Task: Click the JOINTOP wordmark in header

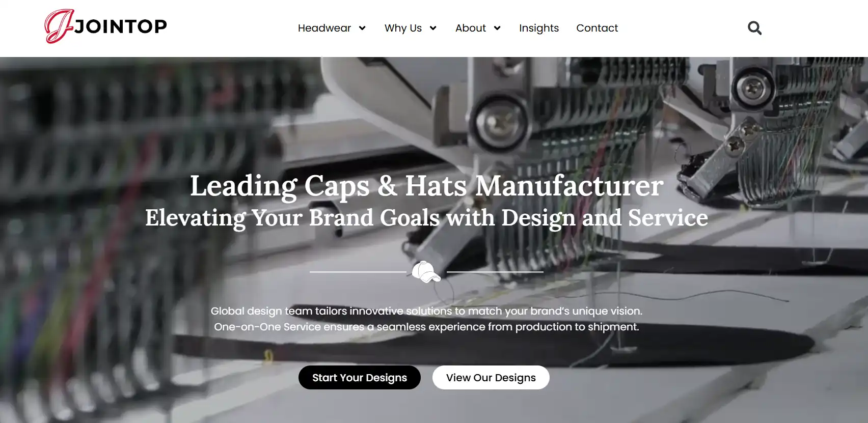Action: click(x=121, y=26)
